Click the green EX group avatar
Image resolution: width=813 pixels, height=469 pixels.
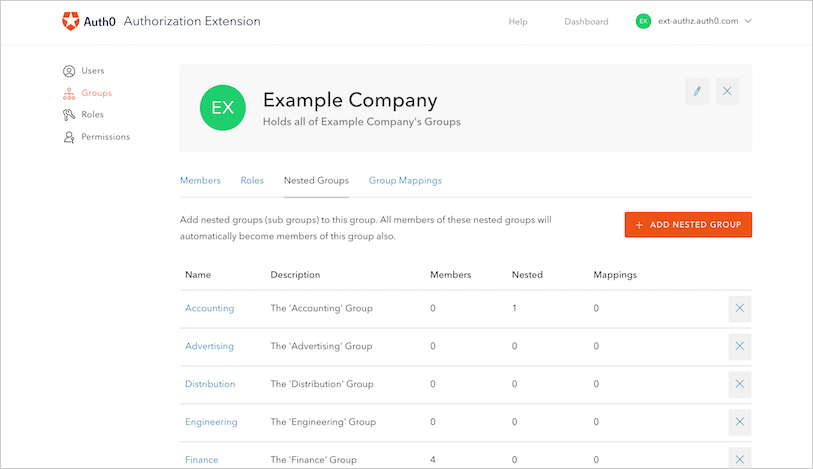tap(222, 108)
